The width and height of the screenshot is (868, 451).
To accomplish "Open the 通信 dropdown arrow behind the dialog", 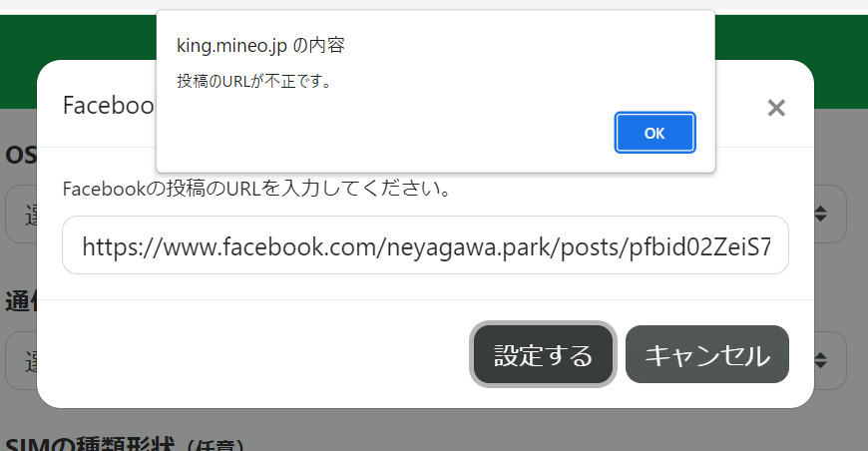I will pos(820,361).
